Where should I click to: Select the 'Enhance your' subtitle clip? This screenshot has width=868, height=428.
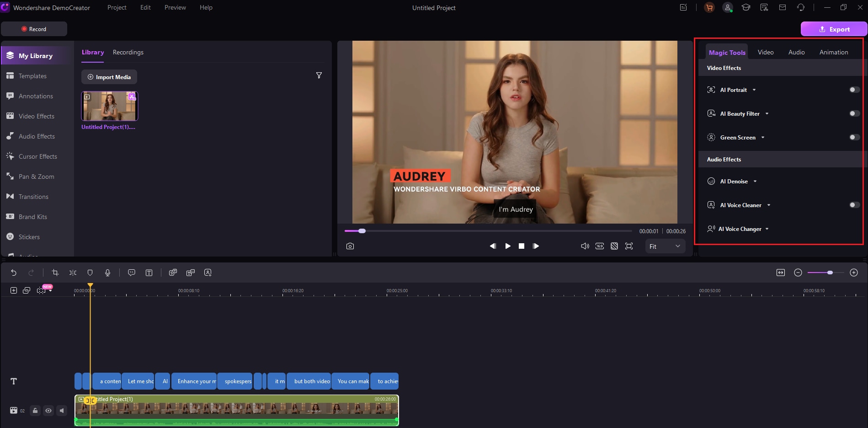tap(194, 381)
